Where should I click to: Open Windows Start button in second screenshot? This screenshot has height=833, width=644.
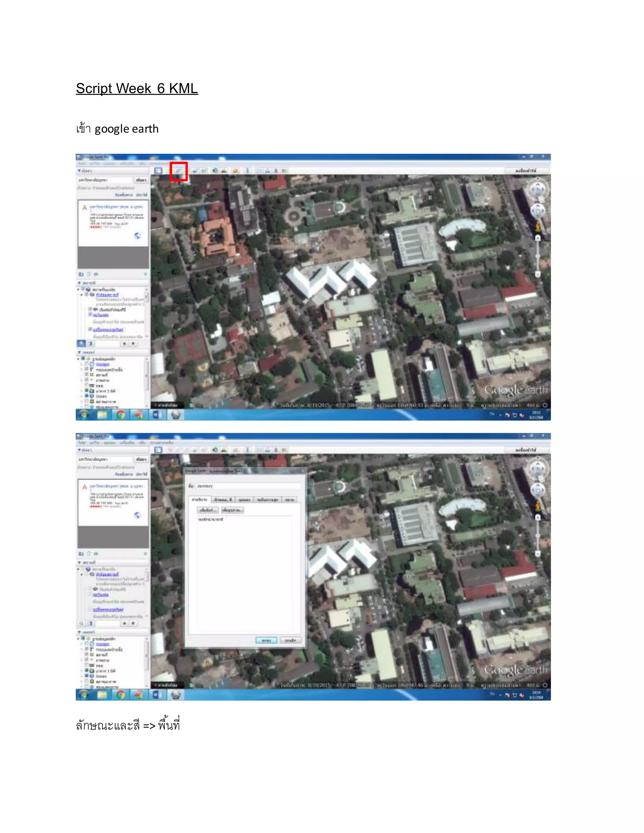(84, 695)
